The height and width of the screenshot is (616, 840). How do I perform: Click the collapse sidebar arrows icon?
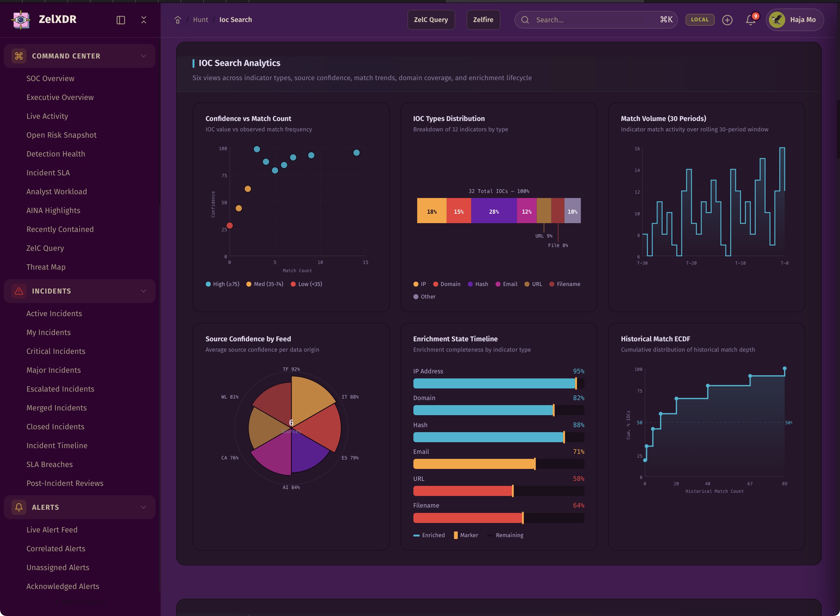click(144, 20)
